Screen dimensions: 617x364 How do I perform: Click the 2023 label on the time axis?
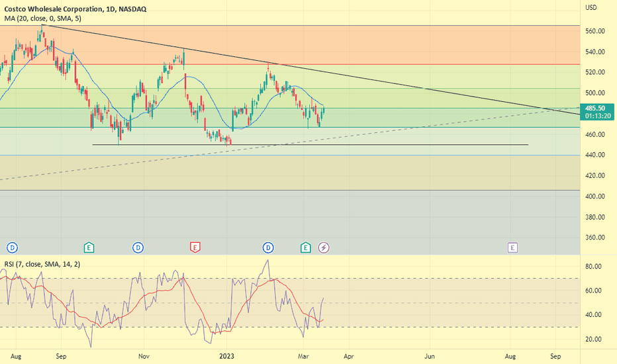click(x=226, y=356)
